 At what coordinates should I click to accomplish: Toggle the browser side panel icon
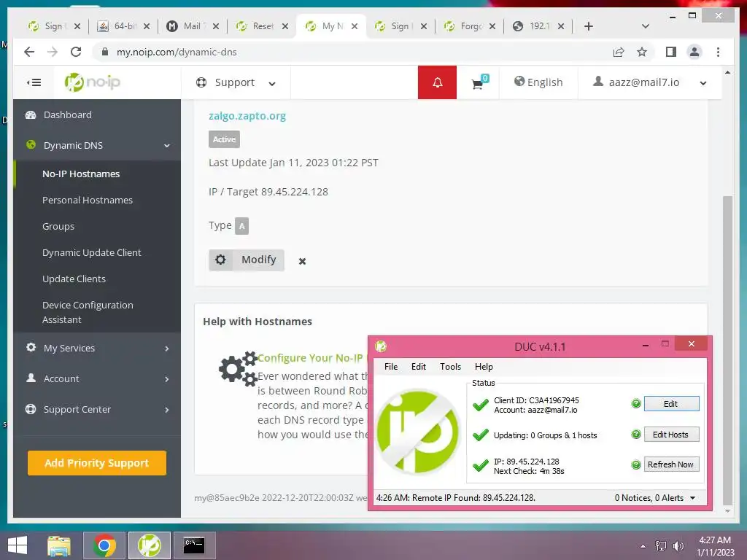671,52
